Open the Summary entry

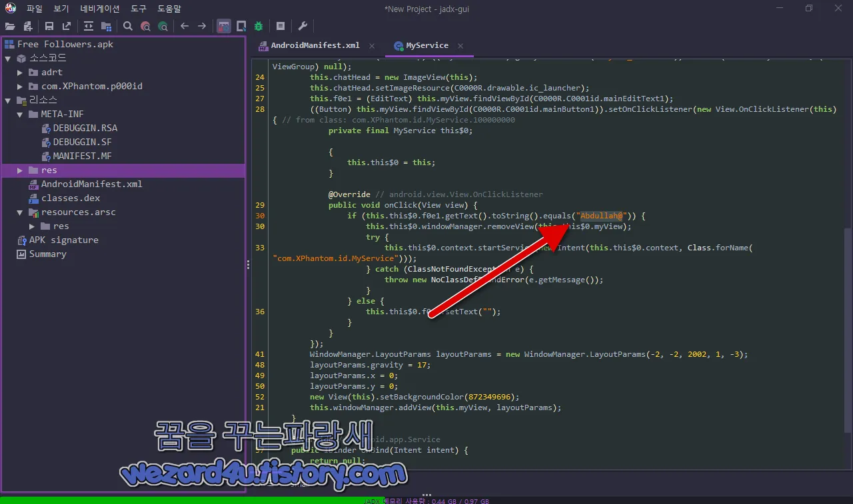(x=47, y=254)
